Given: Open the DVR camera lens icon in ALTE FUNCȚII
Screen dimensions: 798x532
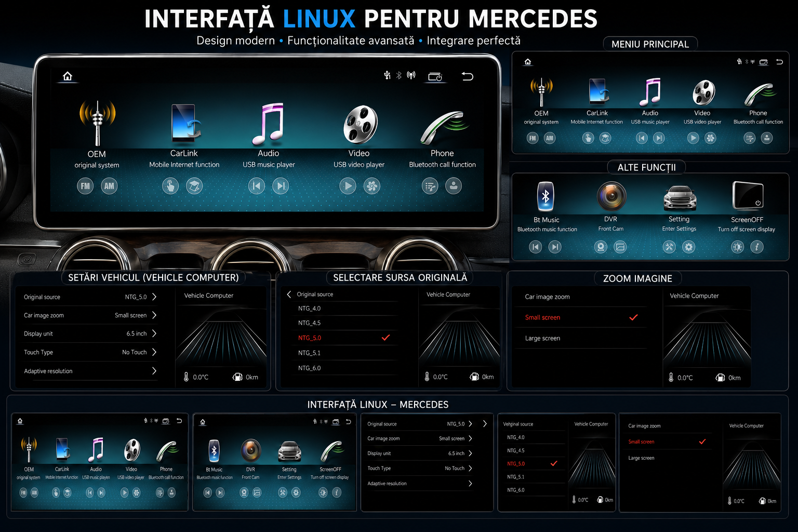Looking at the screenshot, I should point(611,196).
